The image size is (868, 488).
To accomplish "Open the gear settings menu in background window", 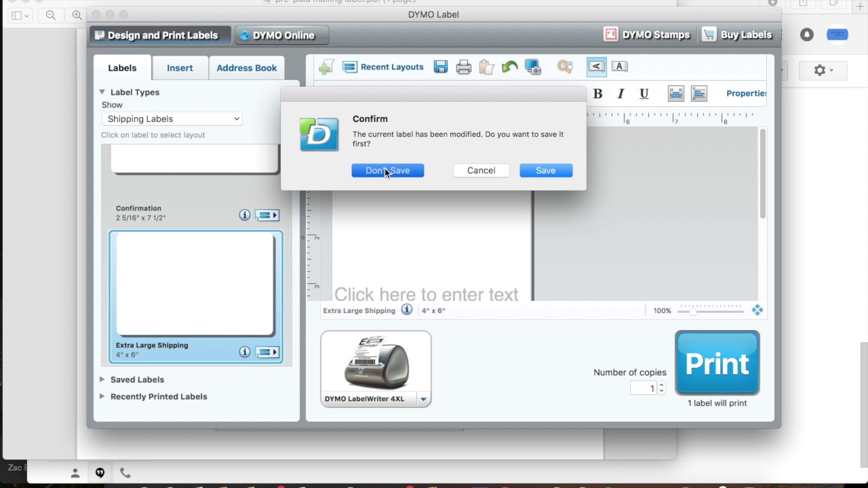I will [823, 70].
